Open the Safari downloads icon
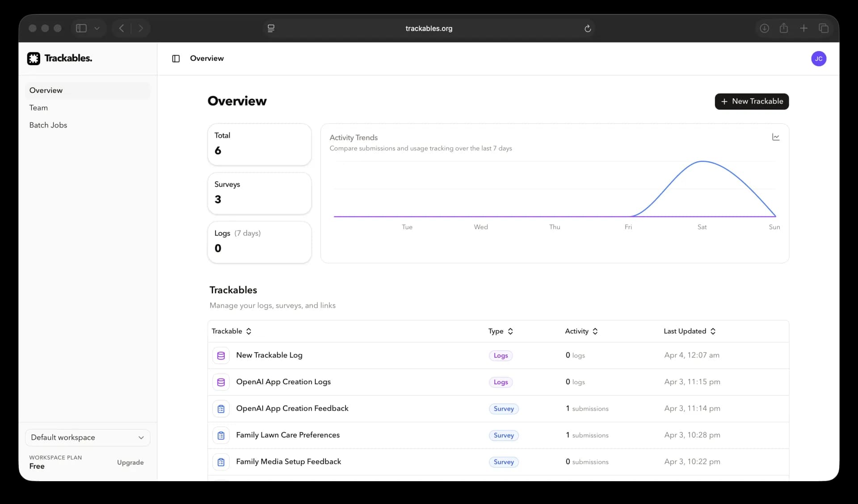Image resolution: width=858 pixels, height=504 pixels. tap(764, 28)
